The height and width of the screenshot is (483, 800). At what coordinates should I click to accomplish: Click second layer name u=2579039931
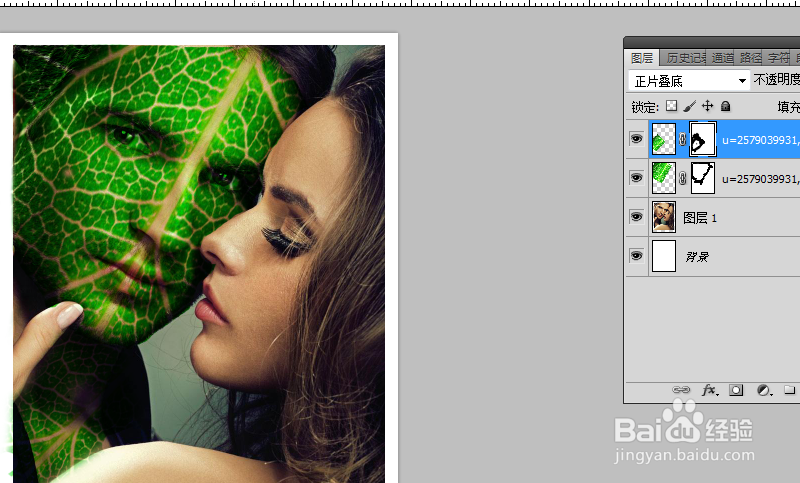click(x=761, y=179)
